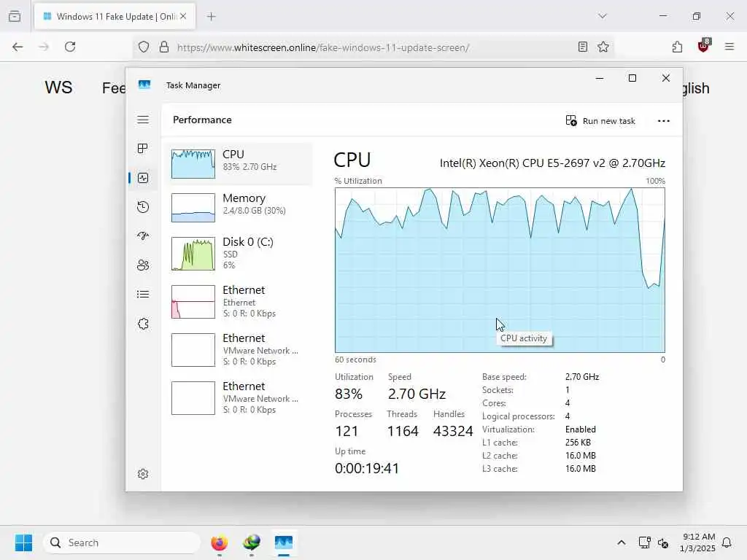
Task: Click the handles count 43324
Action: coord(453,432)
